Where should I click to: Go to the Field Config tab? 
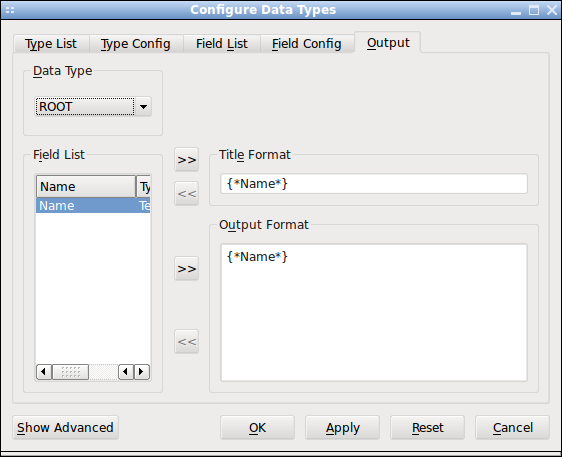pyautogui.click(x=307, y=44)
